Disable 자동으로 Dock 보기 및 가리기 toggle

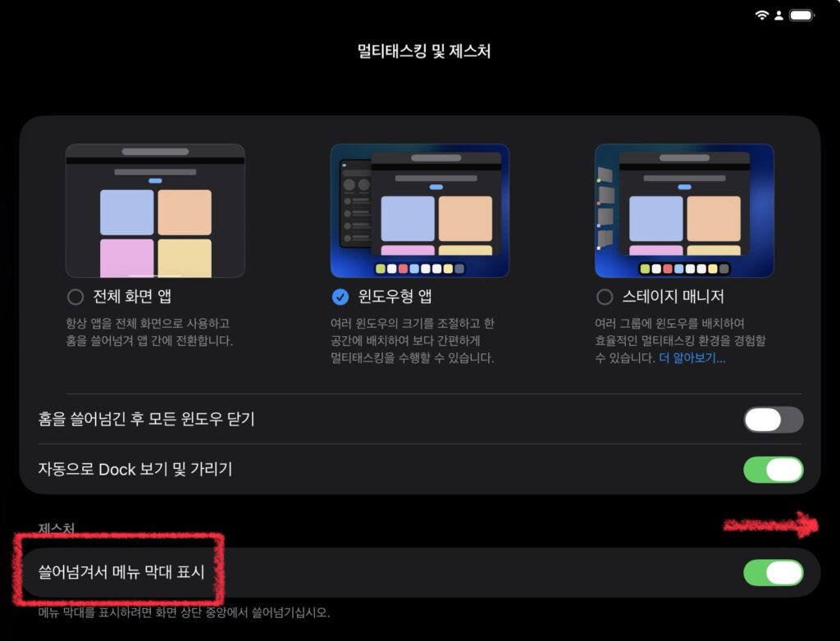pyautogui.click(x=773, y=470)
